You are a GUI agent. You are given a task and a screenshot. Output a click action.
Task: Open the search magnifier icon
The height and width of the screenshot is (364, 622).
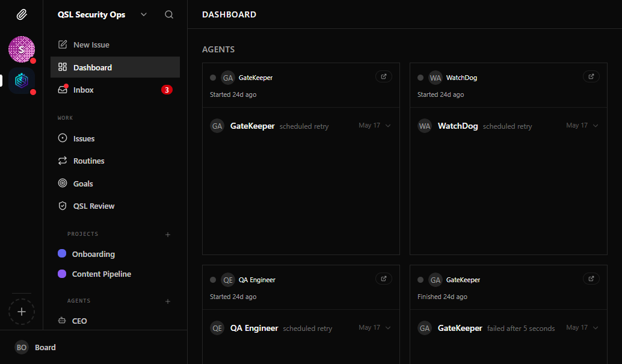pos(169,14)
